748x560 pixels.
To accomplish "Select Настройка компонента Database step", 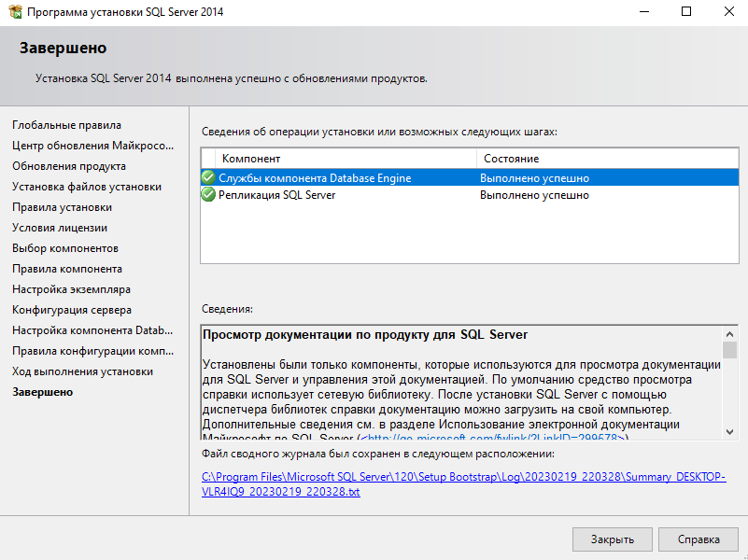I will [x=92, y=329].
